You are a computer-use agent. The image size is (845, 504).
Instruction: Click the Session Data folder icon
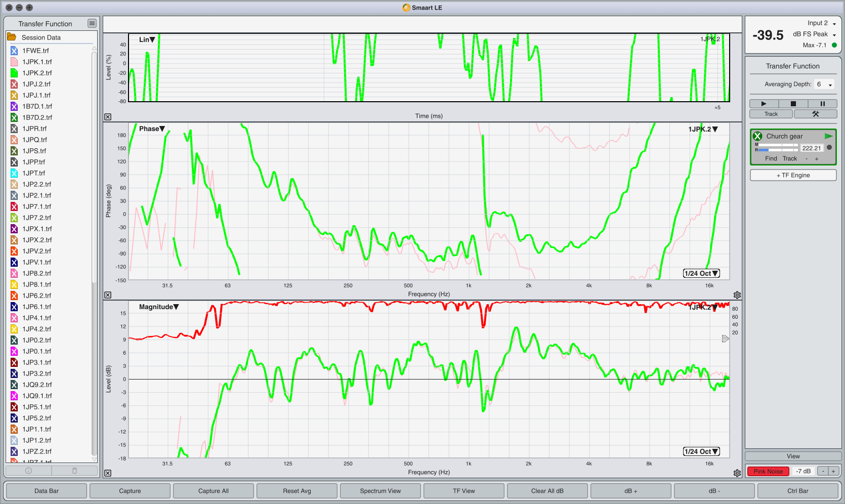point(12,37)
